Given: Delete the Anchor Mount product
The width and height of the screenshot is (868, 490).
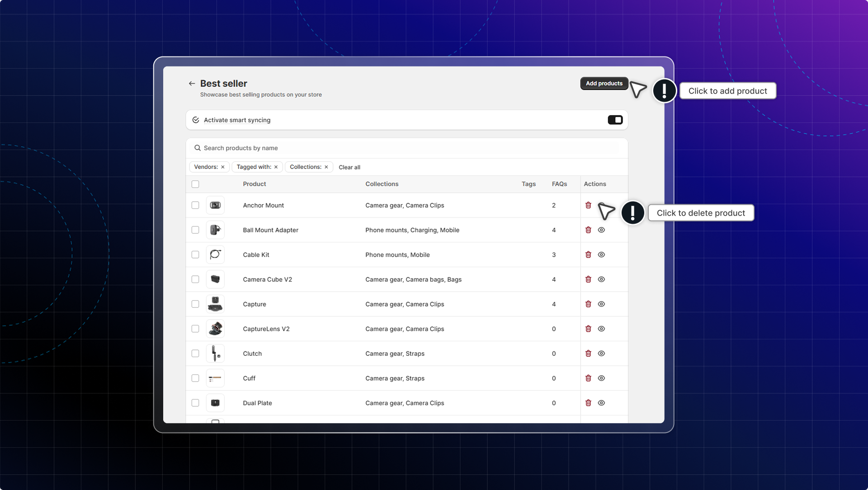Looking at the screenshot, I should (x=588, y=205).
